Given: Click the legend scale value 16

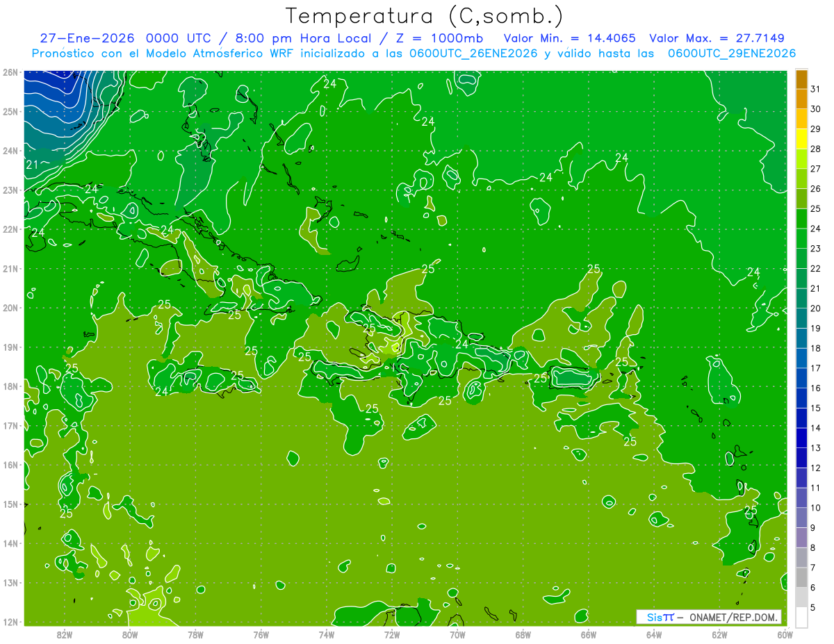Looking at the screenshot, I should (x=815, y=388).
